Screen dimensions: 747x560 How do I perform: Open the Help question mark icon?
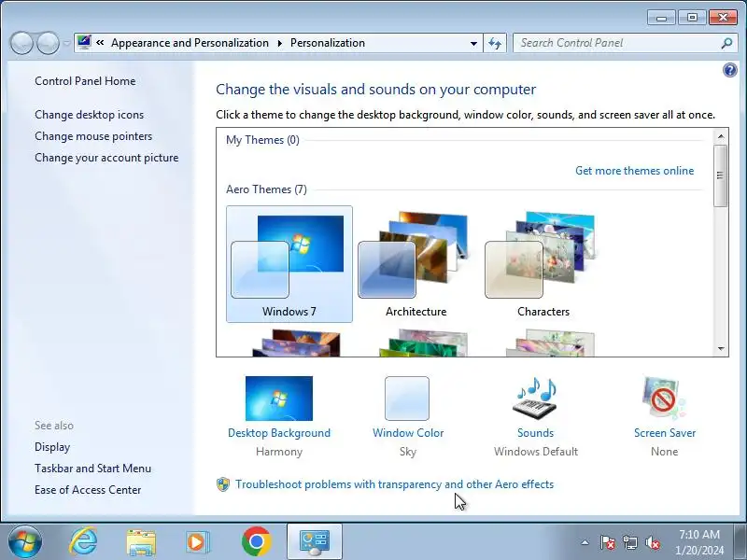pos(729,71)
